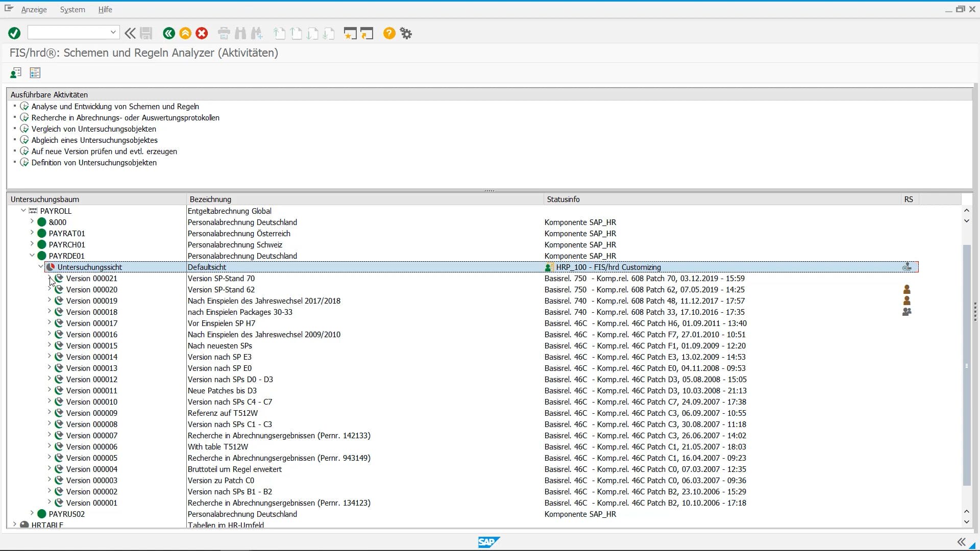Click 'Bruttoteil um Regel erweitert' description
This screenshot has height=551, width=980.
coord(235,469)
